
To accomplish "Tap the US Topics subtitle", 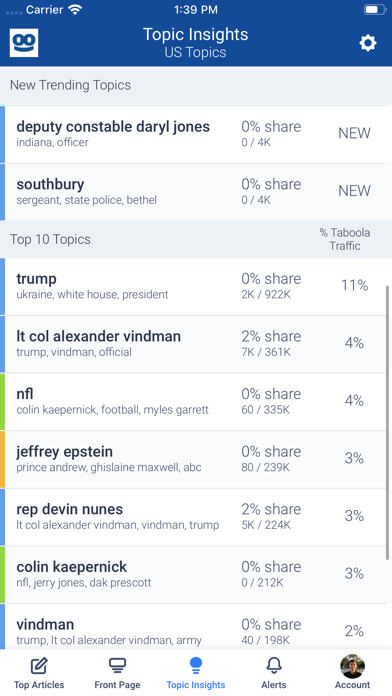I will click(x=195, y=52).
